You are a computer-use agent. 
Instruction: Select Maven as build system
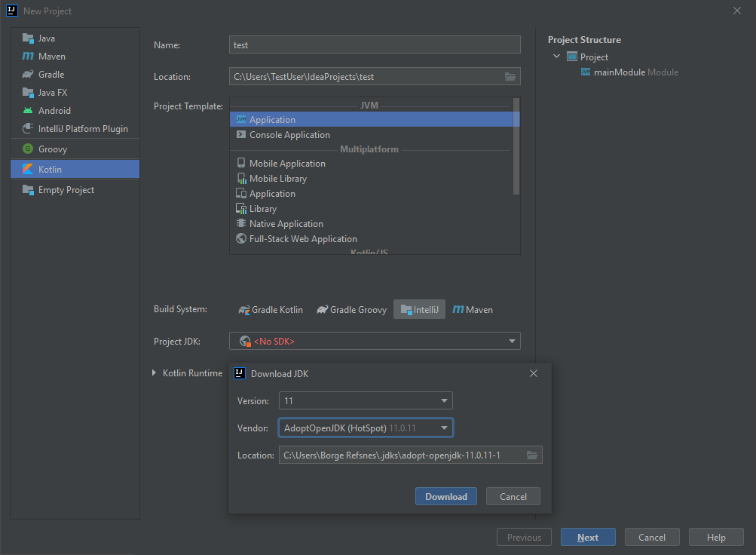tap(473, 310)
